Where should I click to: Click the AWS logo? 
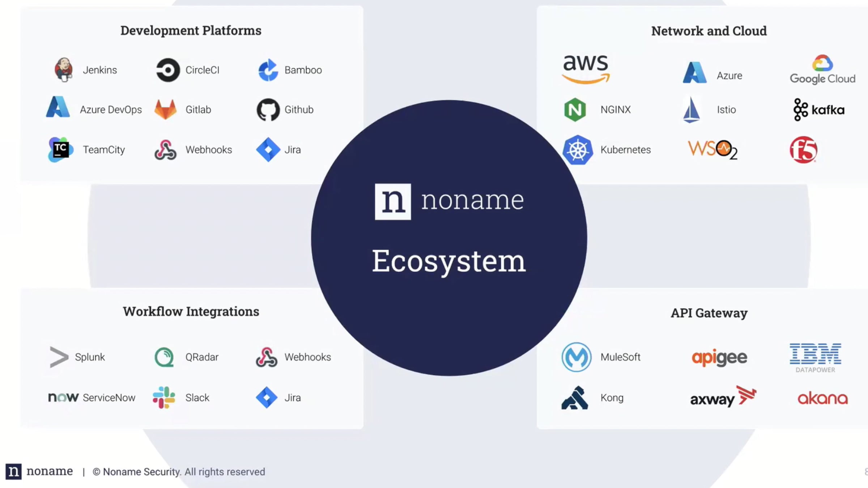(x=586, y=69)
